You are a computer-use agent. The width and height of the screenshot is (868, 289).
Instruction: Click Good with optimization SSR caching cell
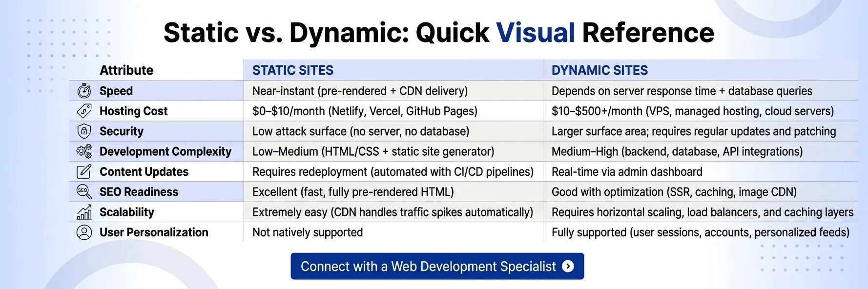point(674,192)
